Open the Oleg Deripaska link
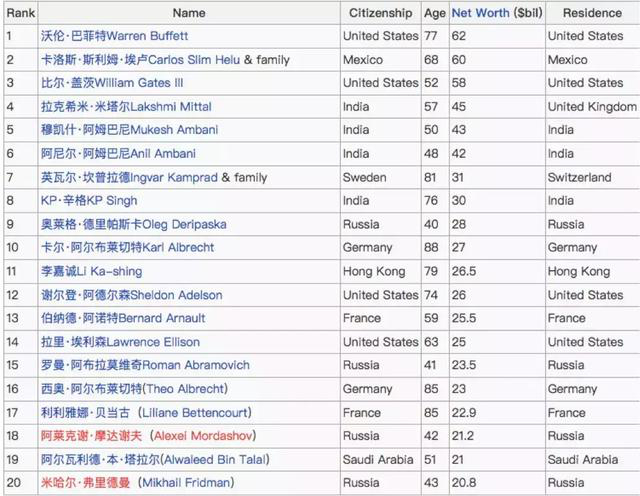 tap(133, 224)
